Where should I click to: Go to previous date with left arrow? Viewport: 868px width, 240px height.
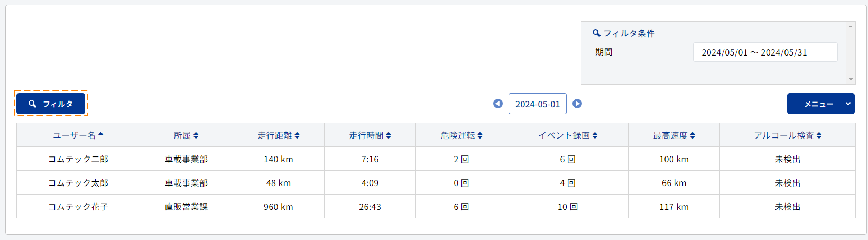(x=498, y=104)
